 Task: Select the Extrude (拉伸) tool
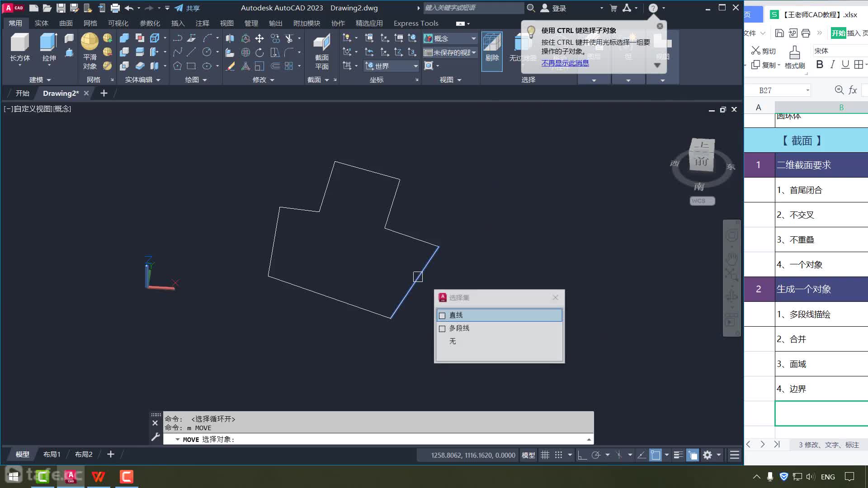click(x=49, y=47)
